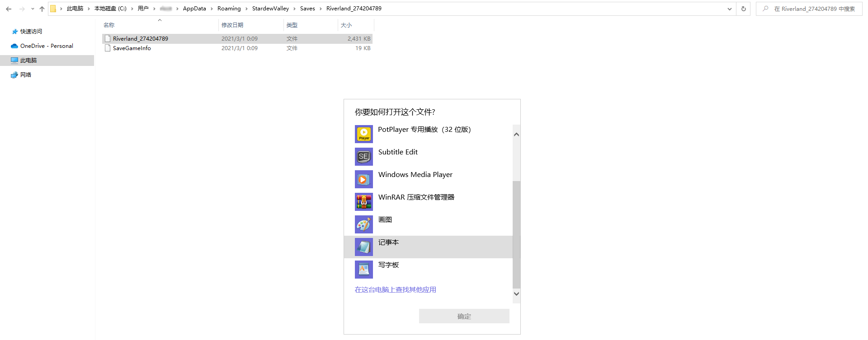Jump to the Saves folder in the path
Image resolution: width=868 pixels, height=340 pixels.
tap(307, 9)
